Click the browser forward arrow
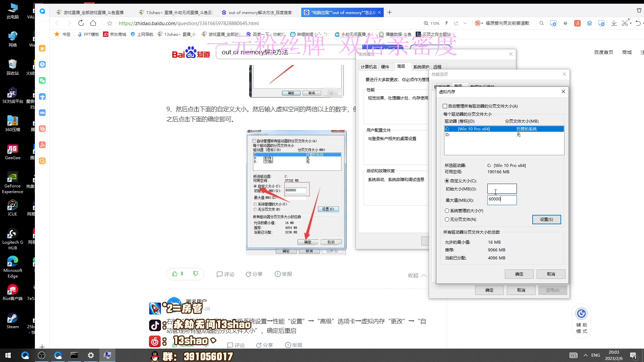Screen dimensions: 644x362 69,23
